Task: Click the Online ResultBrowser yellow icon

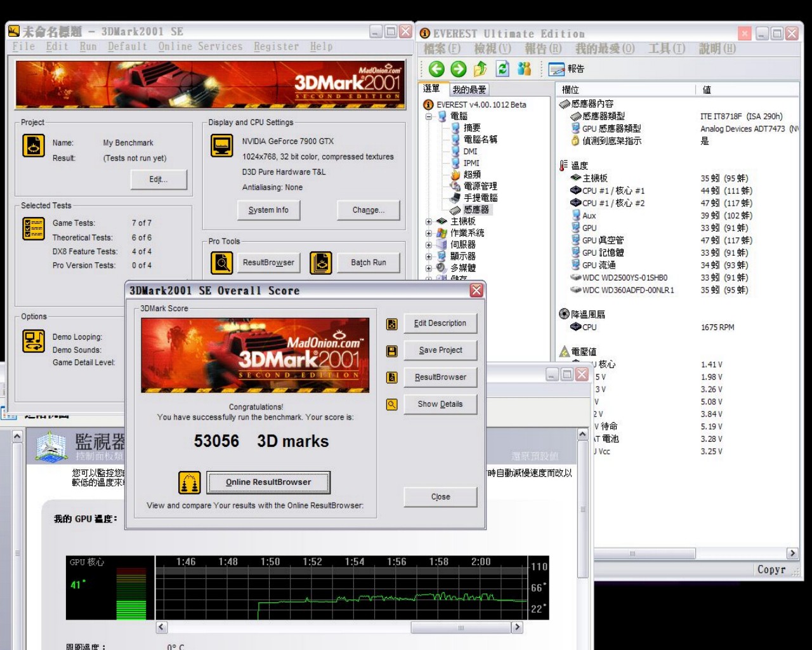Action: coord(190,483)
